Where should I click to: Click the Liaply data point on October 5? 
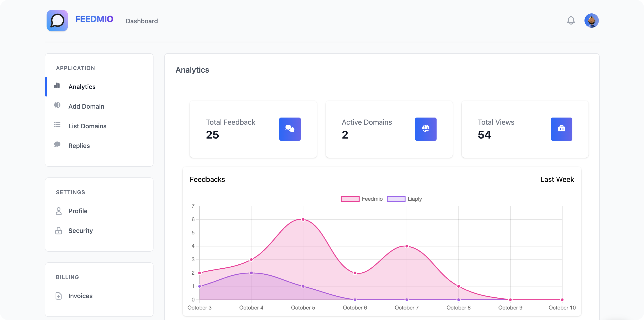[x=303, y=286]
